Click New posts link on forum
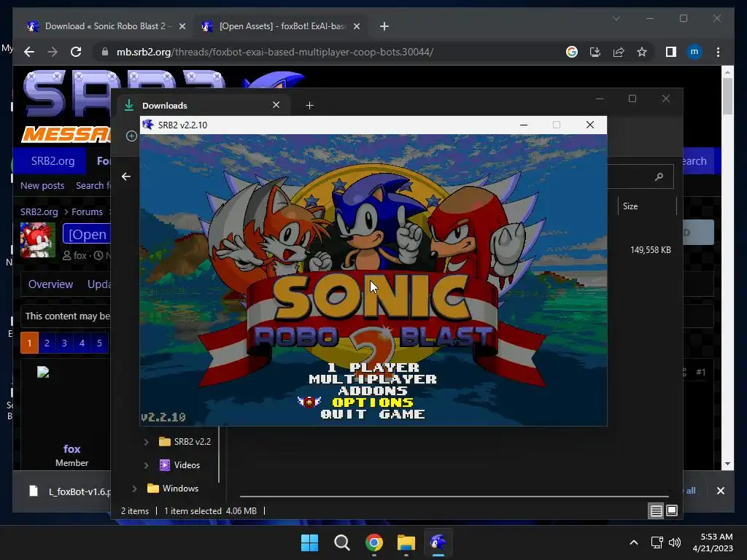 [42, 186]
